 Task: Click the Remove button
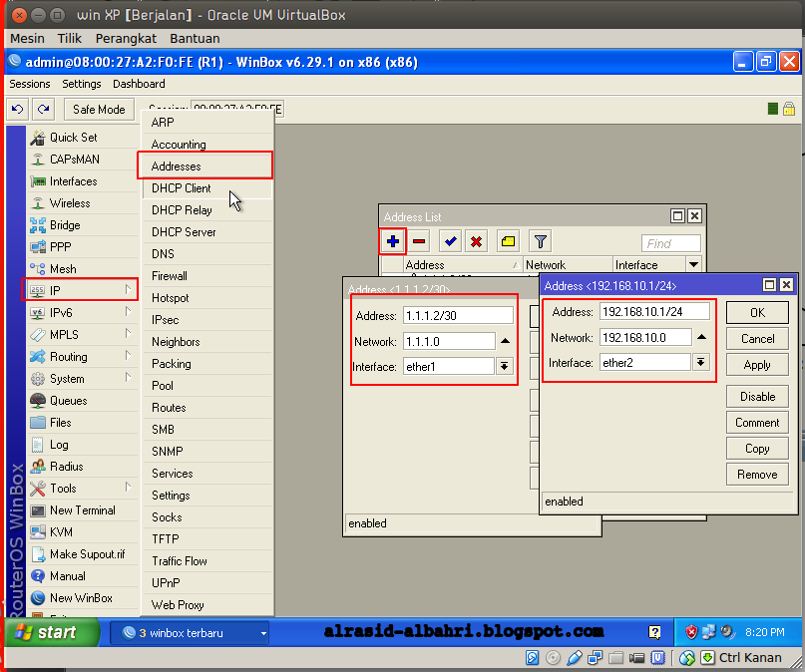pyautogui.click(x=758, y=475)
